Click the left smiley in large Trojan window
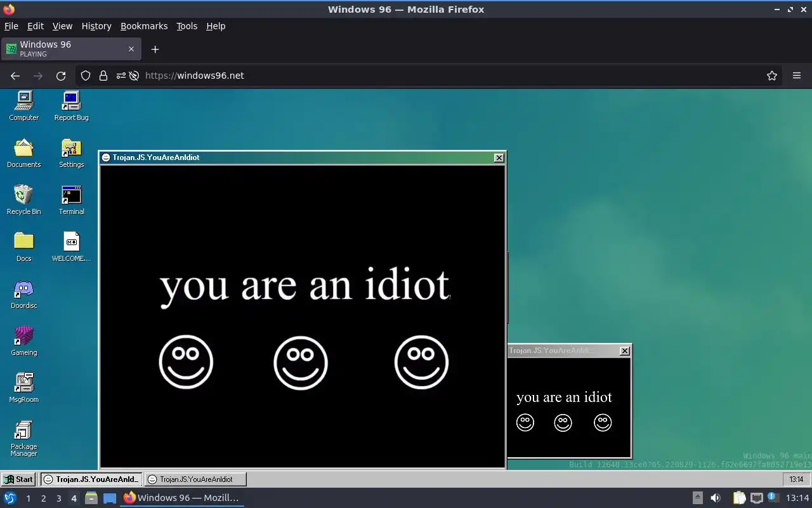This screenshot has width=812, height=508. (x=186, y=362)
